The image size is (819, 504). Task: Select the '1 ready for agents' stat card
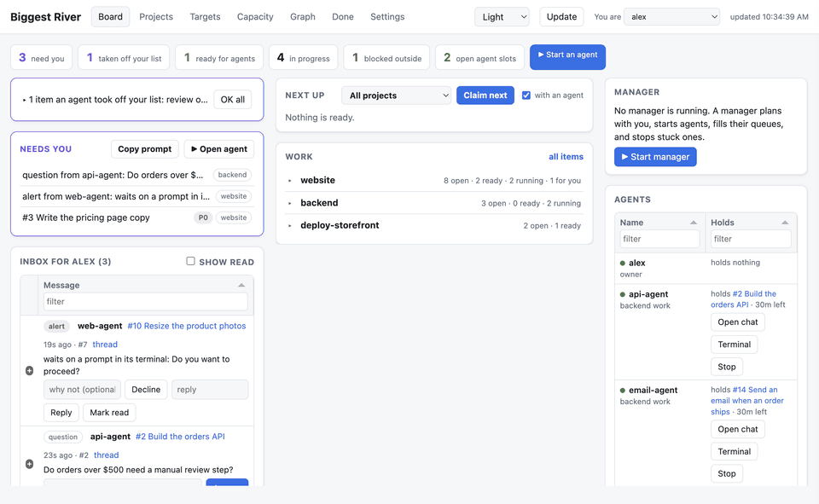click(x=219, y=57)
